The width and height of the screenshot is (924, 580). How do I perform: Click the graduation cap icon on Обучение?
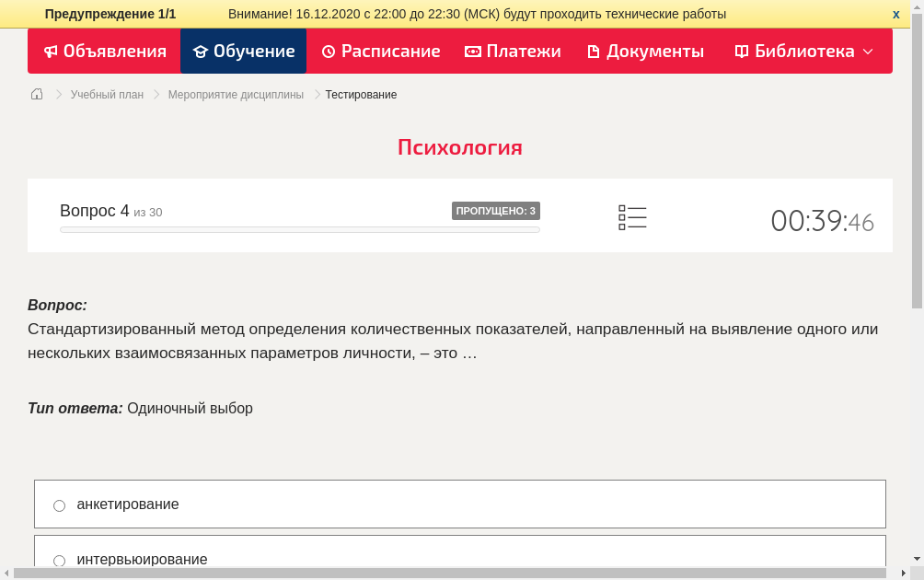click(200, 52)
